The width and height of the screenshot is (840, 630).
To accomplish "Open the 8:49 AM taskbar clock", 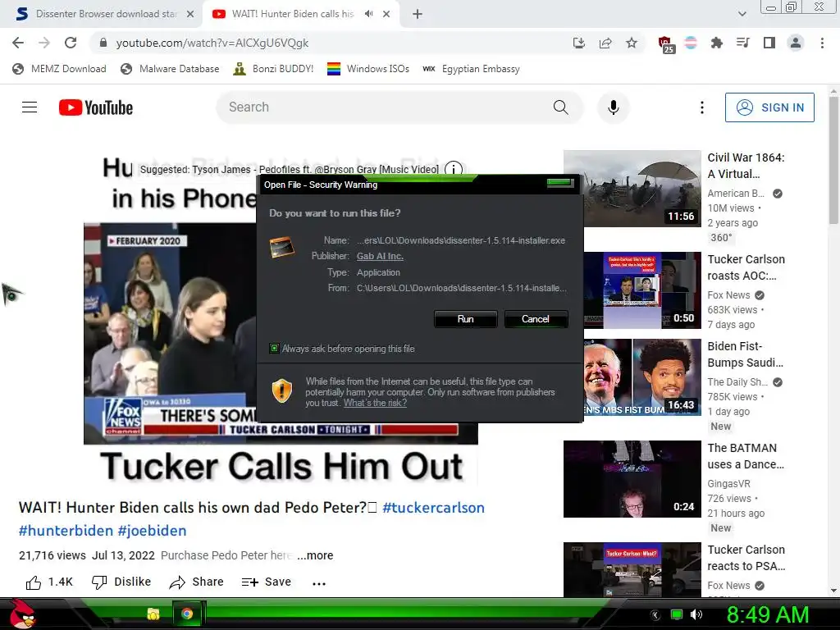I will [x=767, y=615].
